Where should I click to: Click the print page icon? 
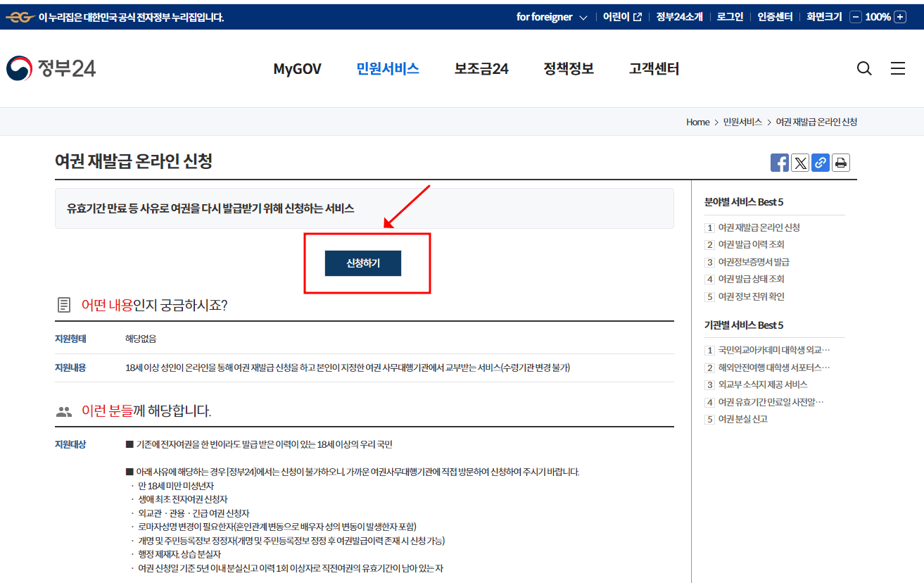(840, 163)
